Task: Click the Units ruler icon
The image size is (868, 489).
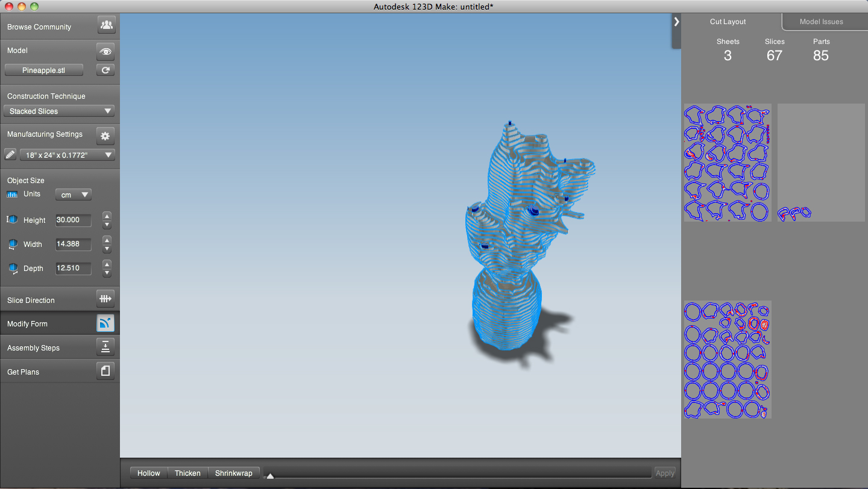Action: click(x=12, y=194)
